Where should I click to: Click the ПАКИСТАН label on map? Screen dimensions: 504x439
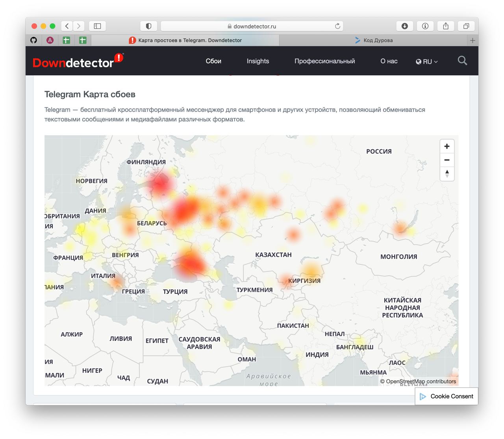coord(293,326)
